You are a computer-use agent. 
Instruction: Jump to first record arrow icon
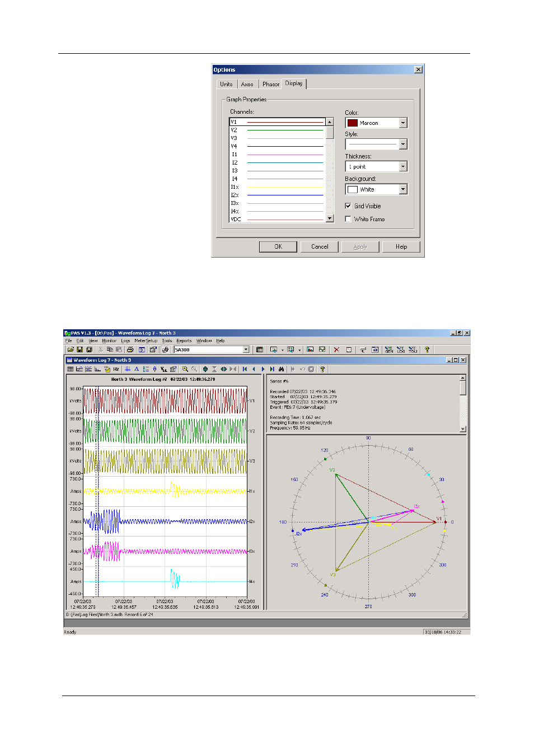pos(245,369)
